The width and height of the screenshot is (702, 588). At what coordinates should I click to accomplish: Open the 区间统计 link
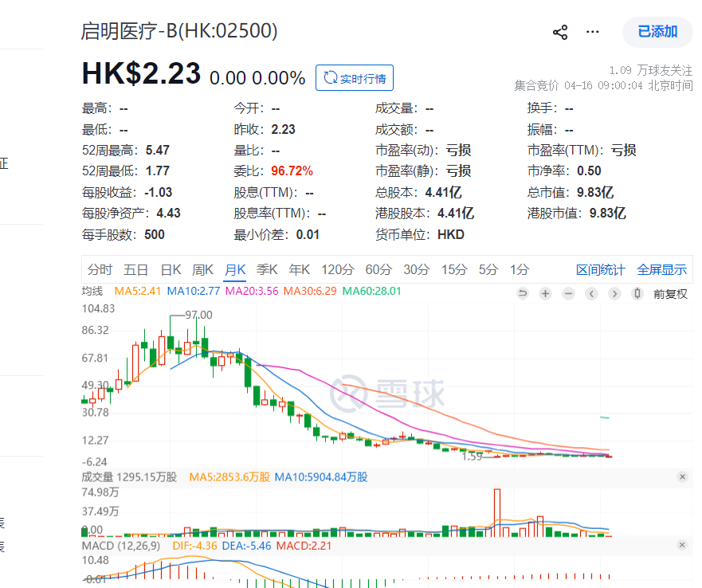tap(601, 269)
